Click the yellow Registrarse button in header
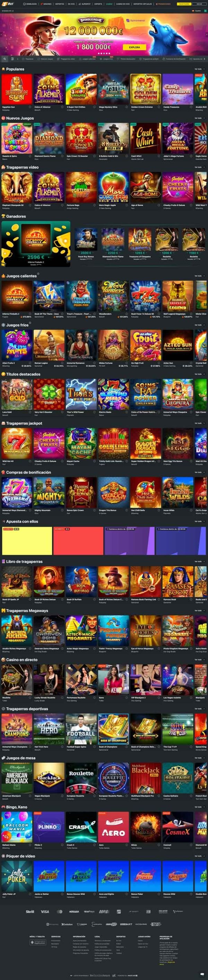208x980 pixels. pyautogui.click(x=184, y=4)
